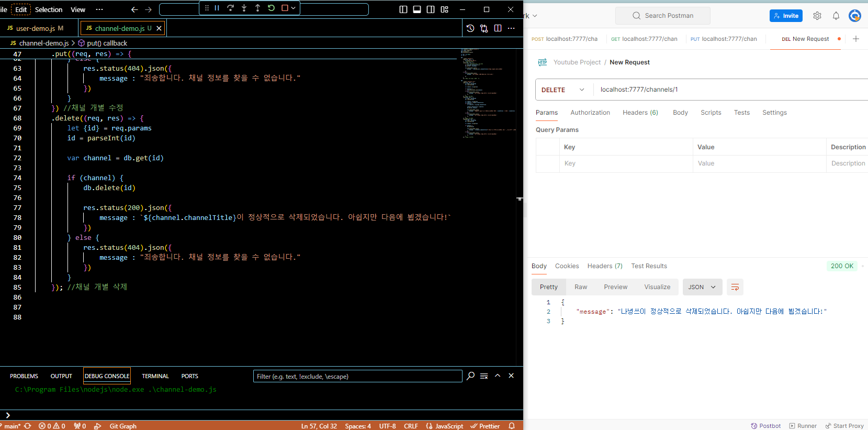
Task: Stop the debug session
Action: 285,8
